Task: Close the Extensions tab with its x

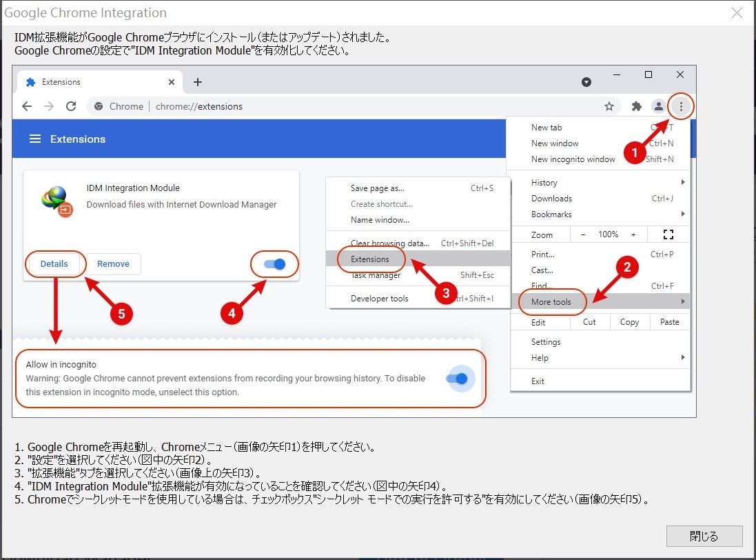Action: pyautogui.click(x=171, y=82)
